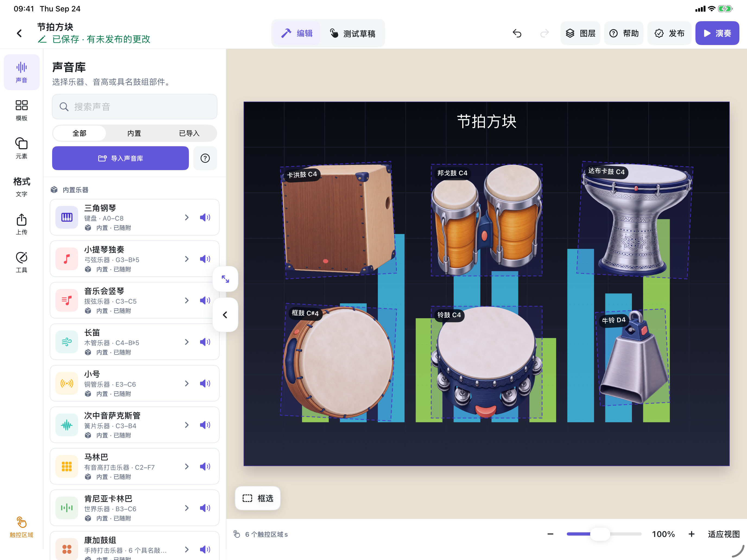Screen dimensions: 747x560
Task: Preview the 马林巴 sound speaker icon
Action: (x=205, y=466)
